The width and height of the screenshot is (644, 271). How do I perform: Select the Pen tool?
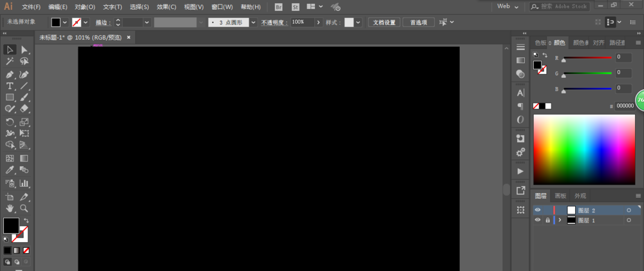[x=10, y=75]
